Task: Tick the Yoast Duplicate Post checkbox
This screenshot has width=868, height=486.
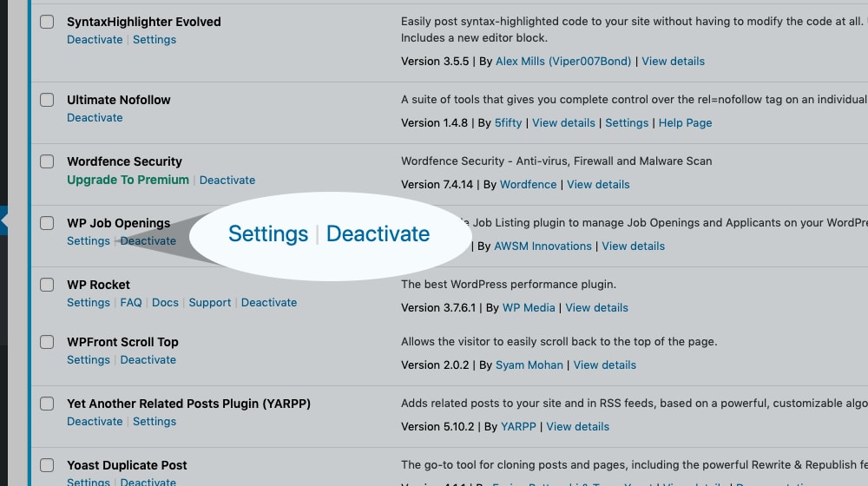Action: pos(47,465)
